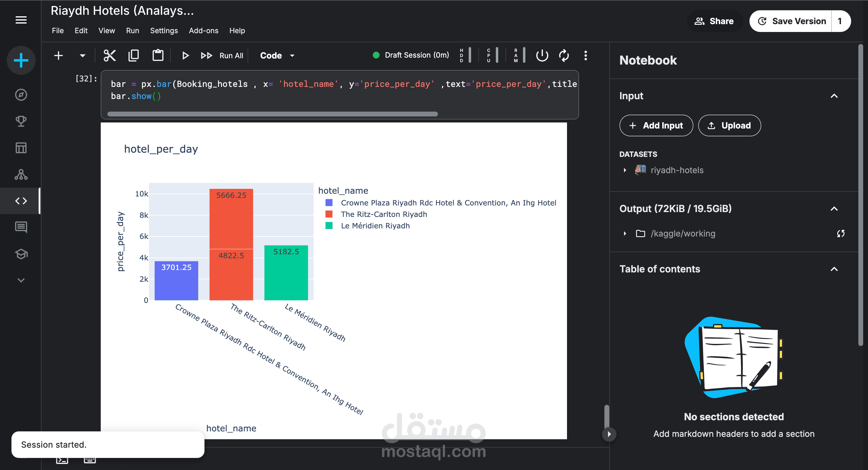Click the 3701.25 blue bar

click(x=176, y=281)
